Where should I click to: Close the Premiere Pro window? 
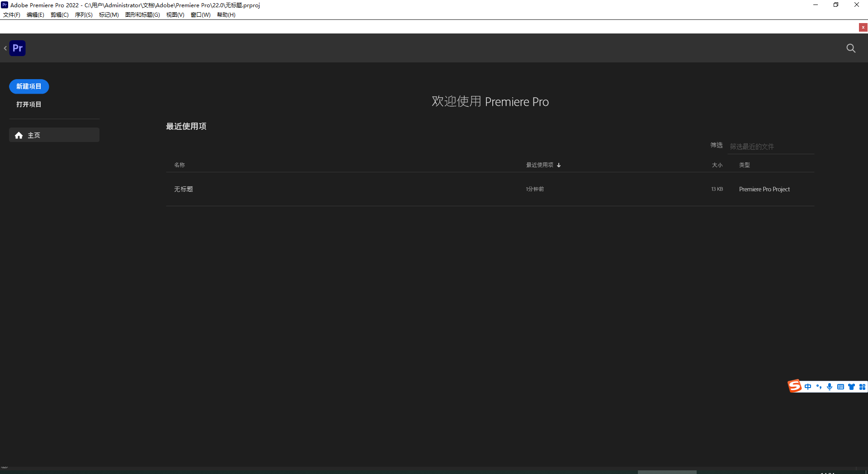click(857, 5)
